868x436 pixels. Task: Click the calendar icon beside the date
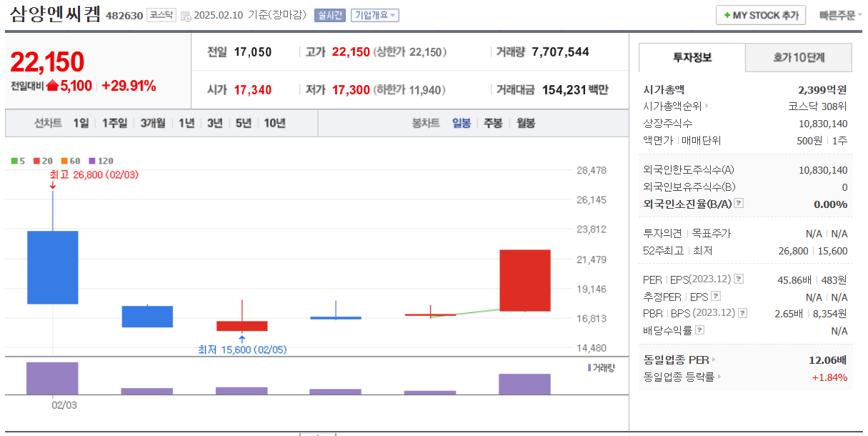[x=185, y=16]
